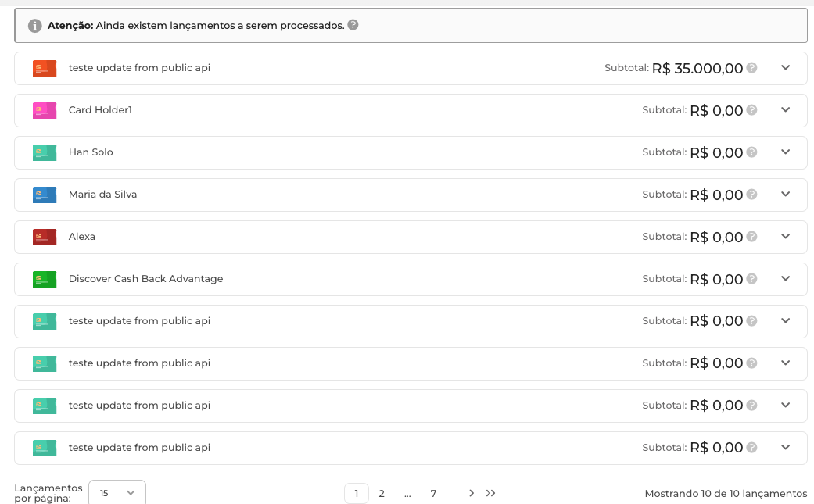The width and height of the screenshot is (814, 504).
Task: Click subtotal help icon in Han Solo row
Action: coord(751,152)
